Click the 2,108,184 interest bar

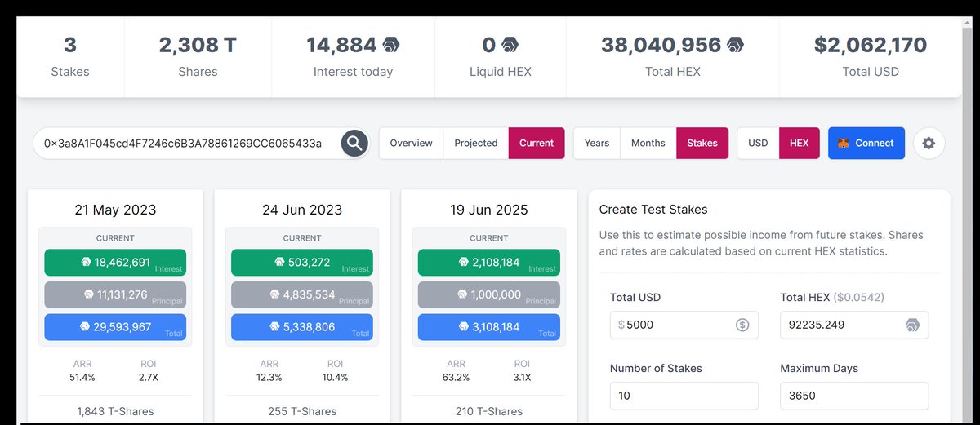point(488,263)
